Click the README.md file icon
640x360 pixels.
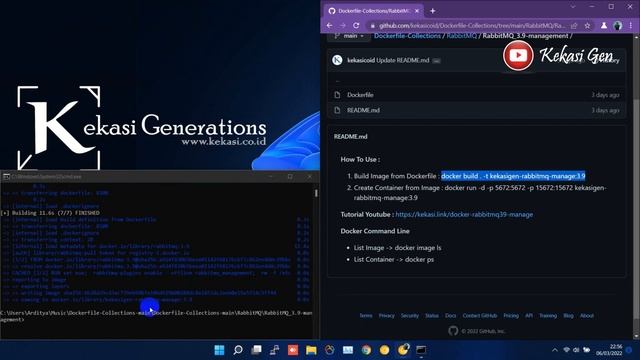(x=337, y=110)
